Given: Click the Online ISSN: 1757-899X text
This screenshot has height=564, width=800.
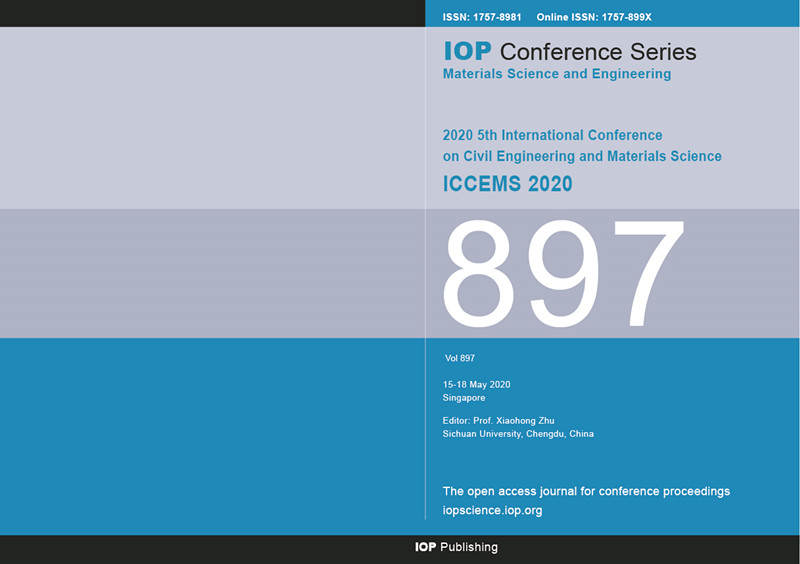Looking at the screenshot, I should click(594, 17).
